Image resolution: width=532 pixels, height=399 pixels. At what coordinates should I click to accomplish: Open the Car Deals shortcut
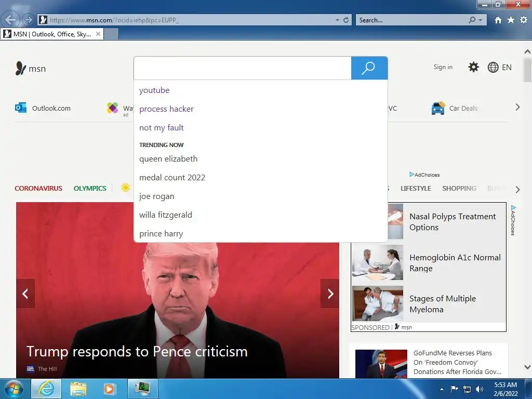pyautogui.click(x=463, y=108)
